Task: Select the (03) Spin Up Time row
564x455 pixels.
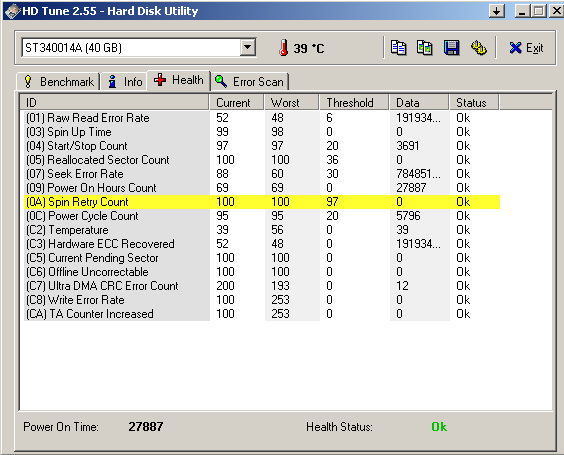Action: tap(262, 132)
